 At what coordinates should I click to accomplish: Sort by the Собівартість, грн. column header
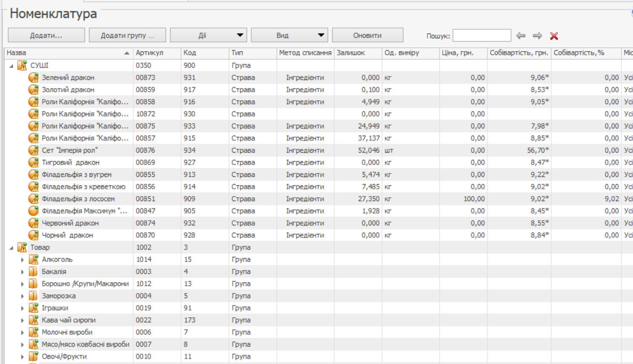coord(519,53)
